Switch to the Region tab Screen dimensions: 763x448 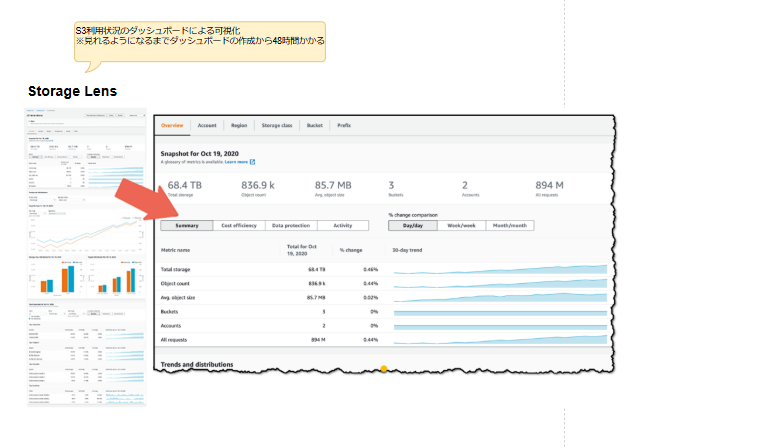[x=239, y=125]
